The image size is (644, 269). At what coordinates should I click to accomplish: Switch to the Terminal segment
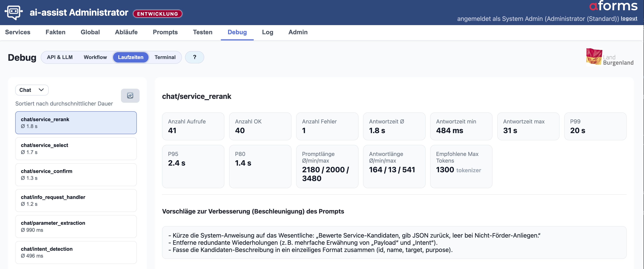[165, 57]
